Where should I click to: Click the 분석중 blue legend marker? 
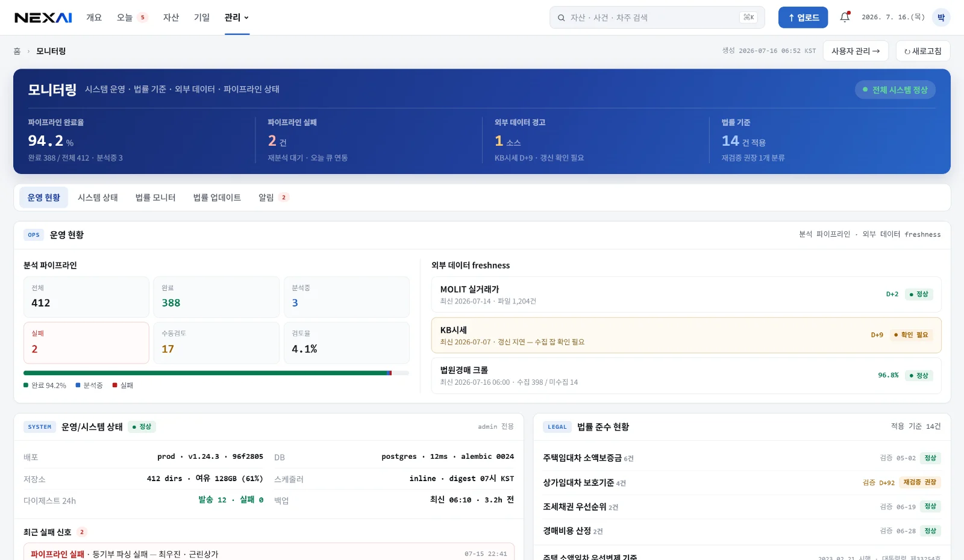(78, 385)
